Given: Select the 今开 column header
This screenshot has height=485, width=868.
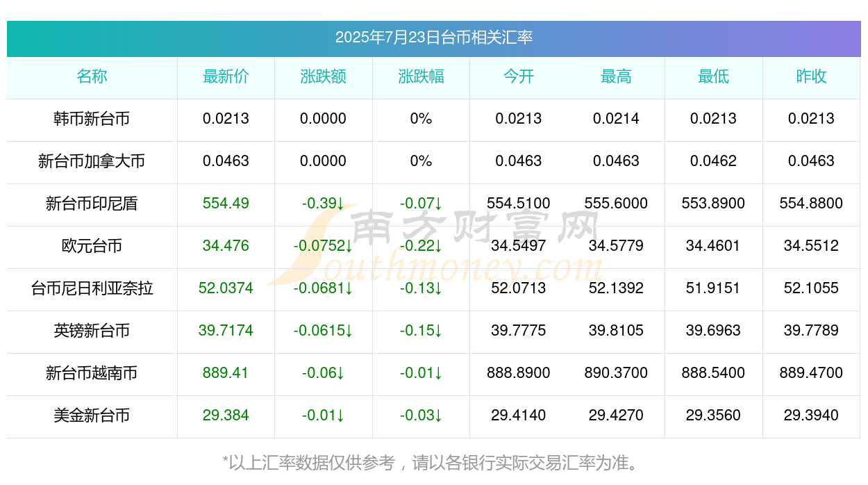Looking at the screenshot, I should tap(519, 76).
